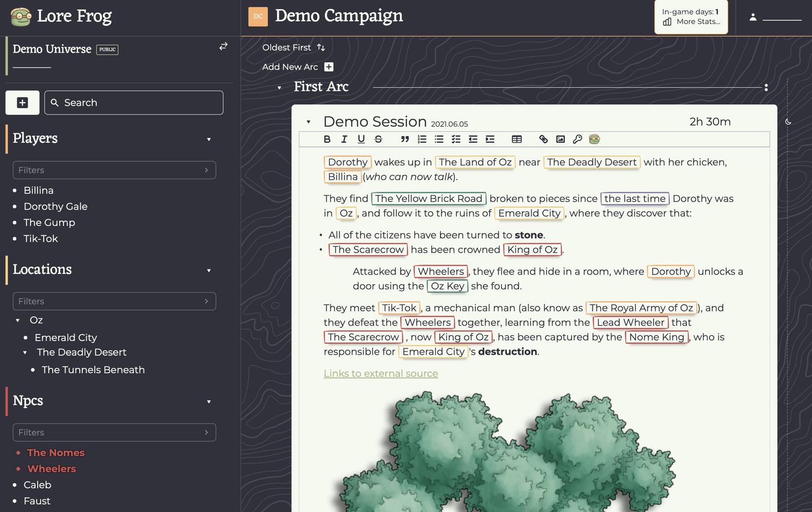Click Add New Arc
Screen dimensions: 812x512
pyautogui.click(x=290, y=66)
